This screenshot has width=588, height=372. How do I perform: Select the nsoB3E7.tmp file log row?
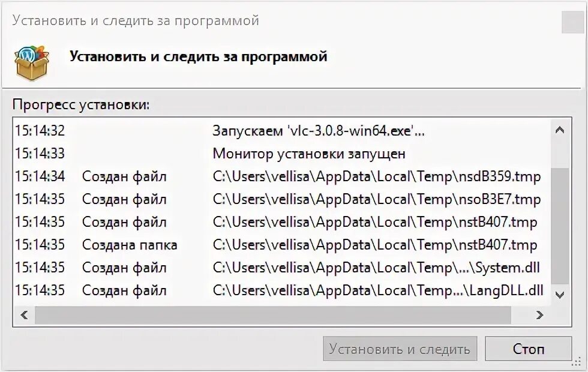click(x=376, y=199)
